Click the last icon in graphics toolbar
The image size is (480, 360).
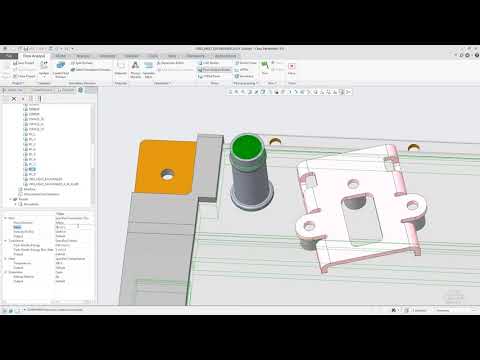(x=348, y=92)
